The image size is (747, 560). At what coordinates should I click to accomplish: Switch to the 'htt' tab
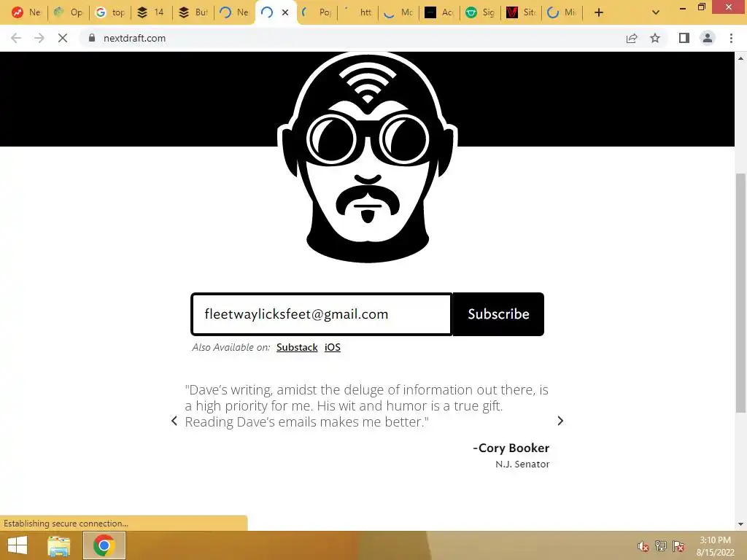[x=357, y=12]
